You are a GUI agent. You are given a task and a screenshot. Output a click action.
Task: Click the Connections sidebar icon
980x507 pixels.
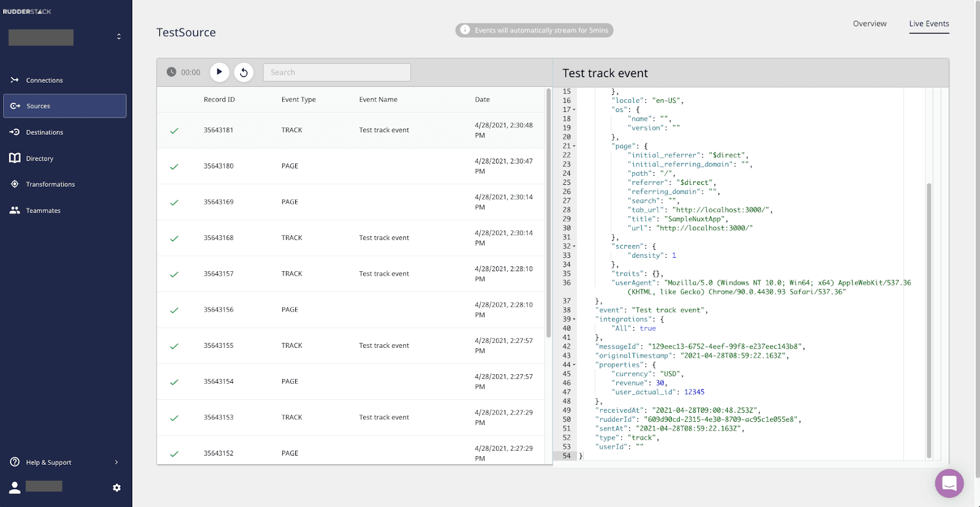click(15, 80)
